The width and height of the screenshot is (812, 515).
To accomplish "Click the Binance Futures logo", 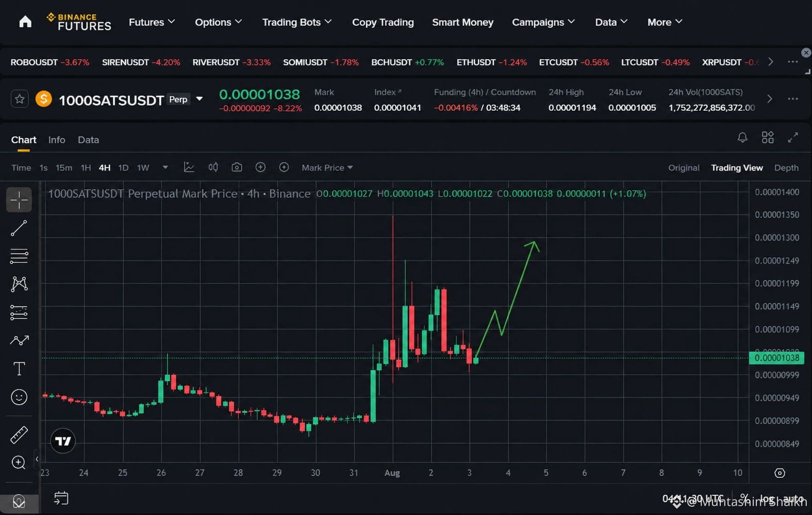I will [x=79, y=22].
